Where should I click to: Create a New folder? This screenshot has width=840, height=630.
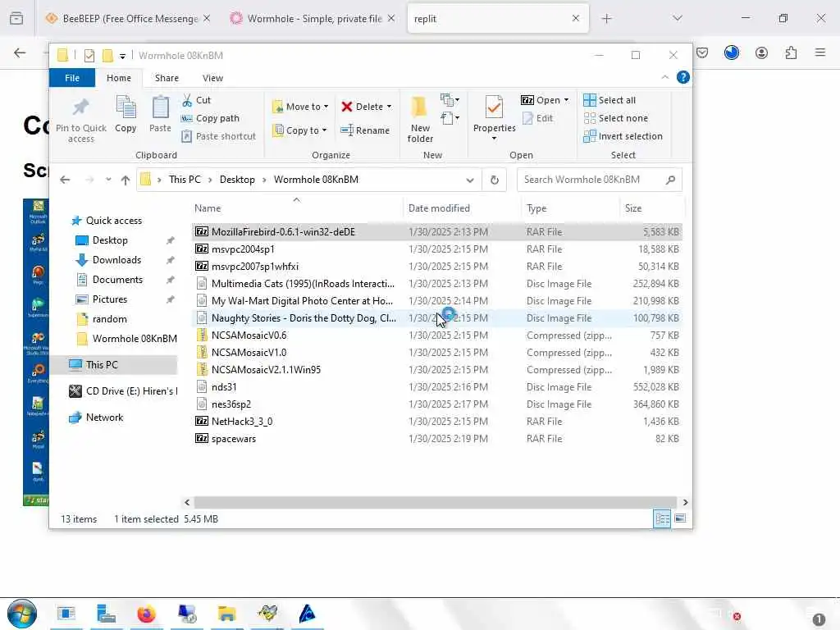click(x=420, y=119)
